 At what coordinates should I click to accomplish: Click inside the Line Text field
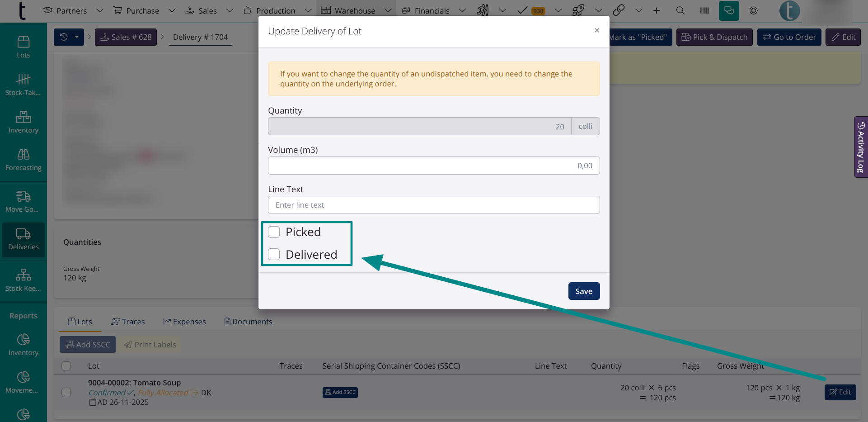pyautogui.click(x=434, y=205)
